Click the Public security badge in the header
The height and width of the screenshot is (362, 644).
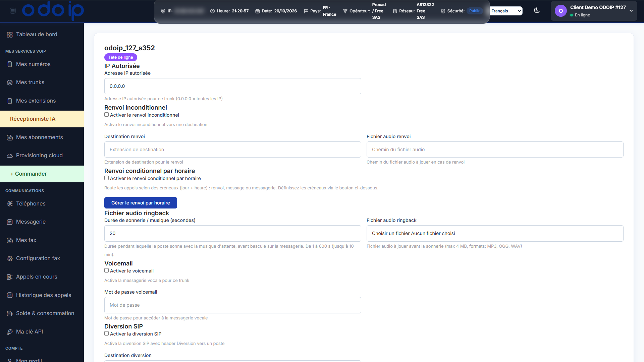[475, 11]
